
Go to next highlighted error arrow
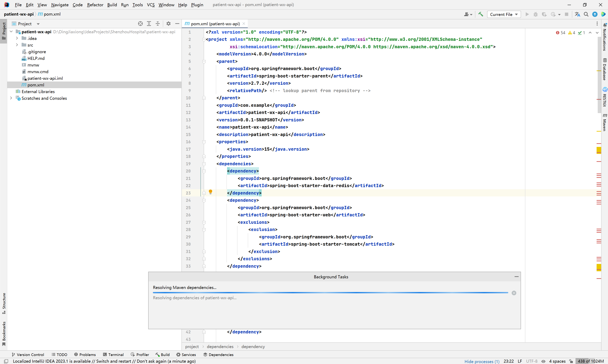pyautogui.click(x=597, y=33)
